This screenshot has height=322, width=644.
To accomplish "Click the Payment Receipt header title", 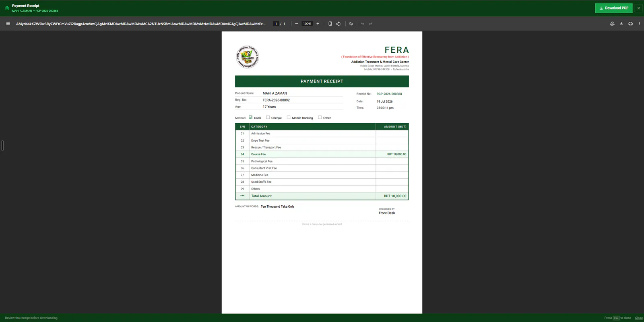I will (x=26, y=6).
